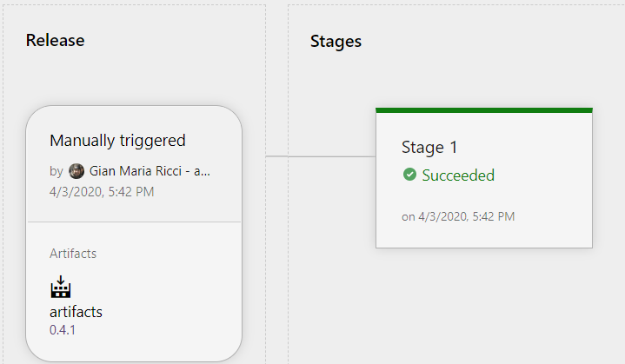Click the Stages section heading

[x=336, y=42]
